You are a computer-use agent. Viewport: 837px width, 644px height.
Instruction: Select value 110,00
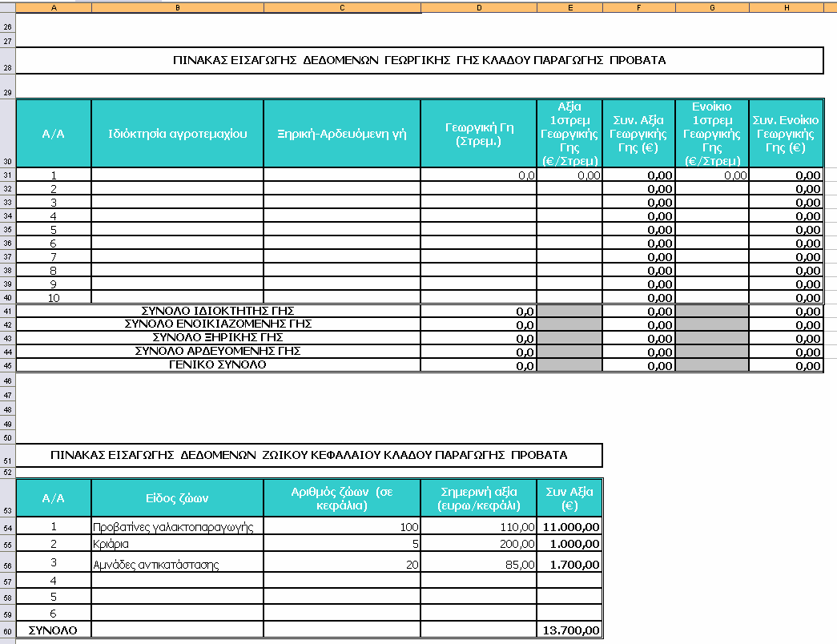[479, 526]
